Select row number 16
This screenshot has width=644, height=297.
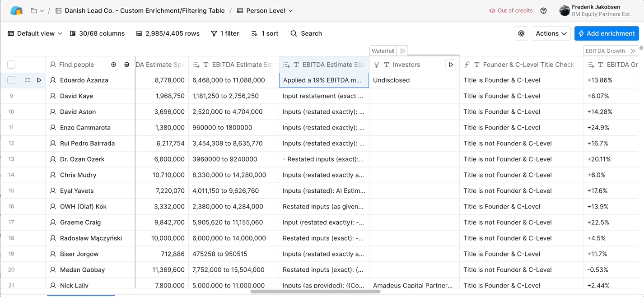click(11, 206)
